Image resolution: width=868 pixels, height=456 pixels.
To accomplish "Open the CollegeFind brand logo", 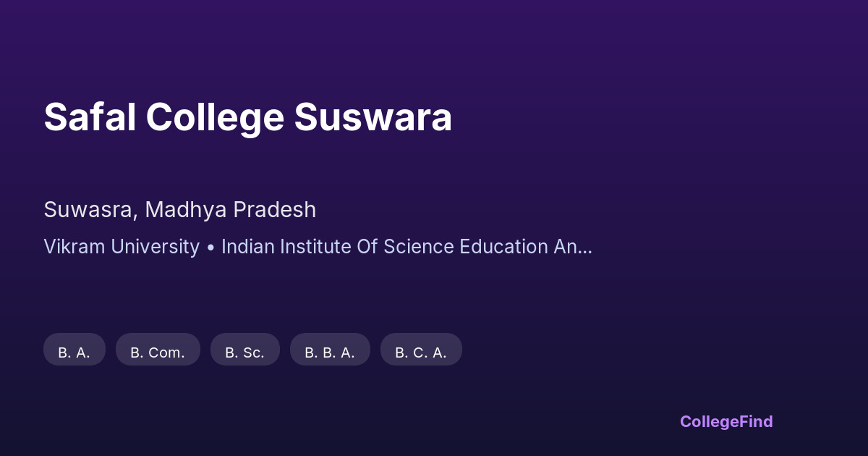I will coord(726,421).
